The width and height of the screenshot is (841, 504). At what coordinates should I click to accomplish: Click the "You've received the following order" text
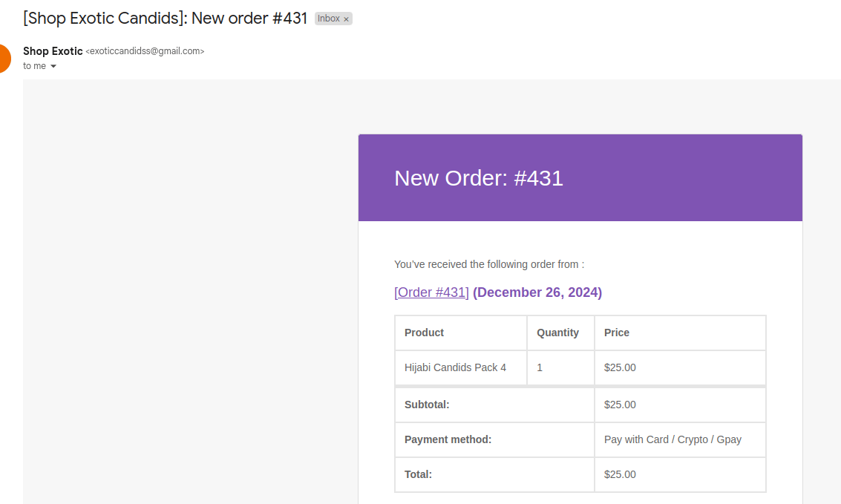click(488, 264)
